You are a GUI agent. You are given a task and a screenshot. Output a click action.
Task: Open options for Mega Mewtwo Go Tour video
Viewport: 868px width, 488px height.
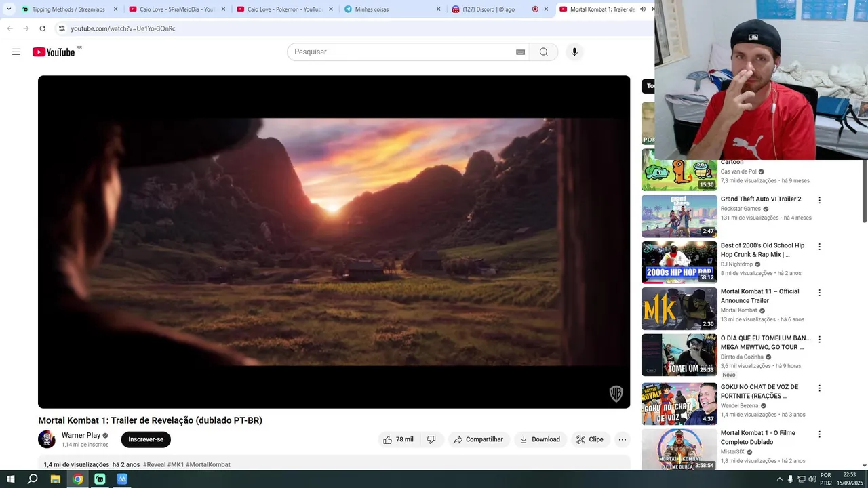[x=819, y=339]
